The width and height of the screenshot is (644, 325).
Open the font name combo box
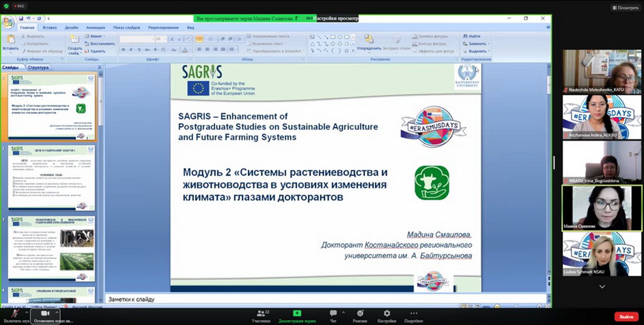click(137, 39)
